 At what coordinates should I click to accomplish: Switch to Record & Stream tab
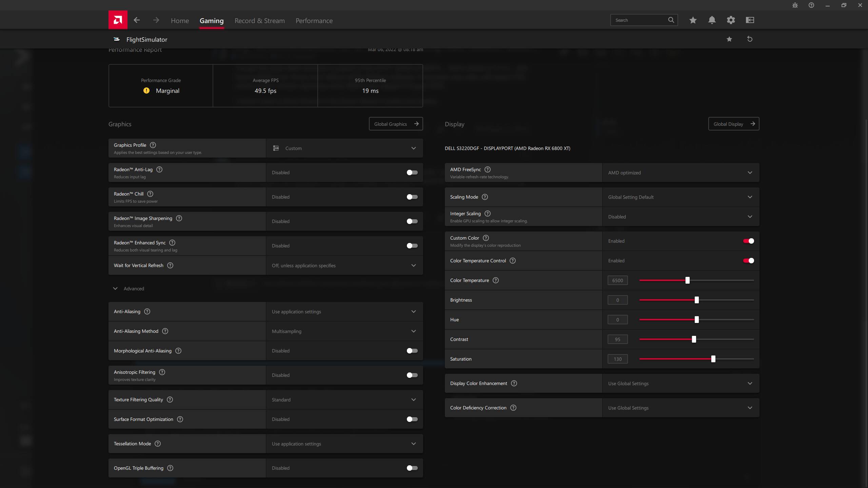(260, 21)
